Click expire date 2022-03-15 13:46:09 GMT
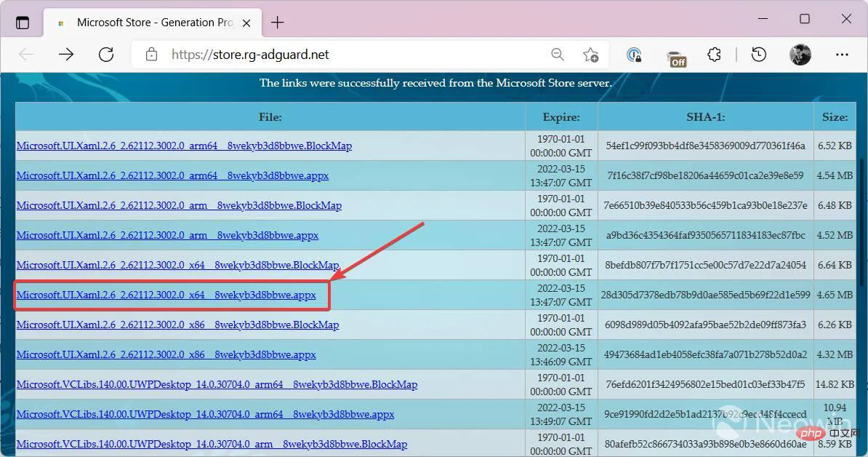This screenshot has width=868, height=457. (561, 355)
